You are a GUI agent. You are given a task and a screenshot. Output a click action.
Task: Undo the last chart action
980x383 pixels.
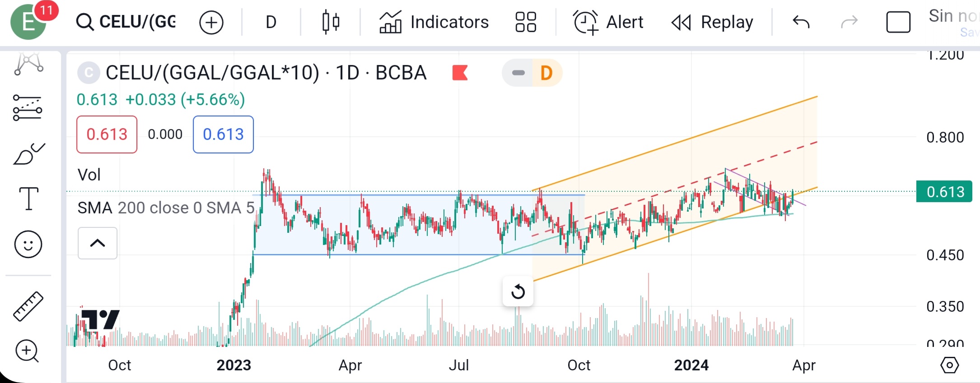click(801, 22)
